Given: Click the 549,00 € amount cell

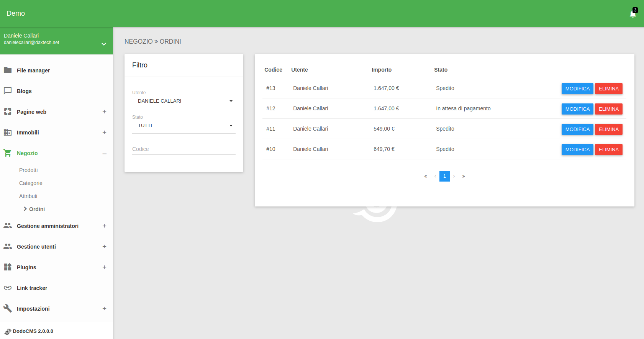Looking at the screenshot, I should [x=384, y=129].
